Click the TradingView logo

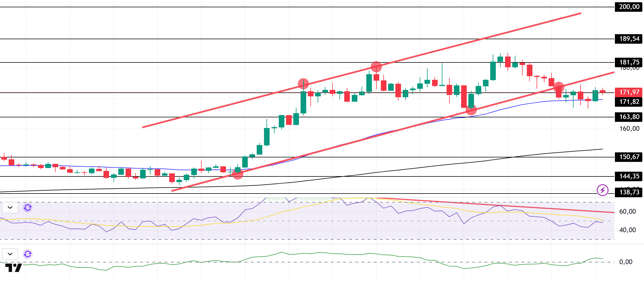tap(13, 268)
